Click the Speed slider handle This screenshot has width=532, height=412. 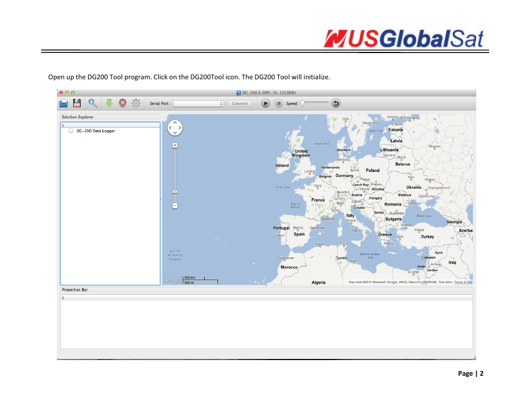coord(303,103)
